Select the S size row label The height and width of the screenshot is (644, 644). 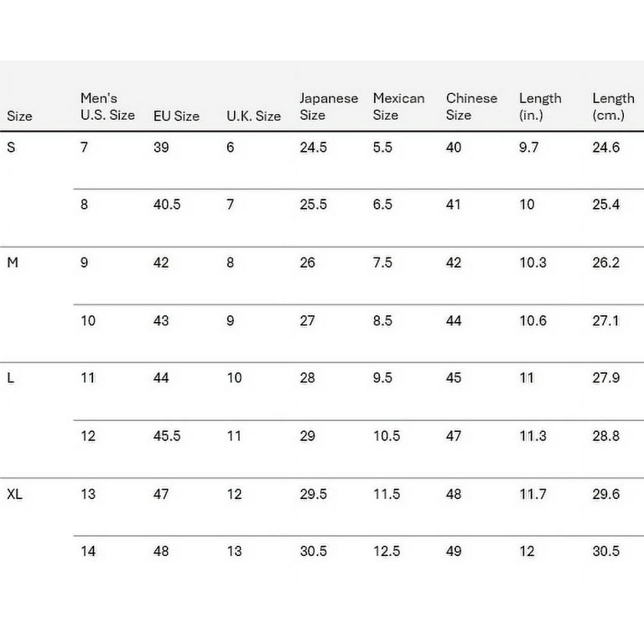pos(11,147)
